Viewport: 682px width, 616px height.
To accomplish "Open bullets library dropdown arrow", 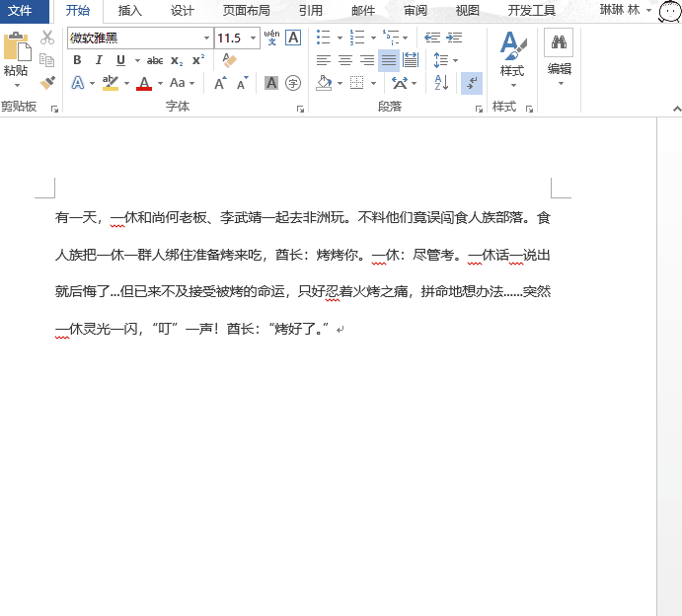I will [x=340, y=38].
